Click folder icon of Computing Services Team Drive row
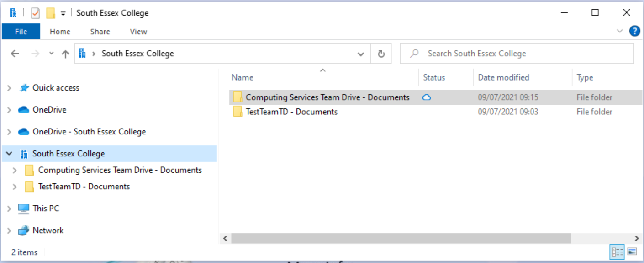The image size is (644, 263). click(x=238, y=97)
